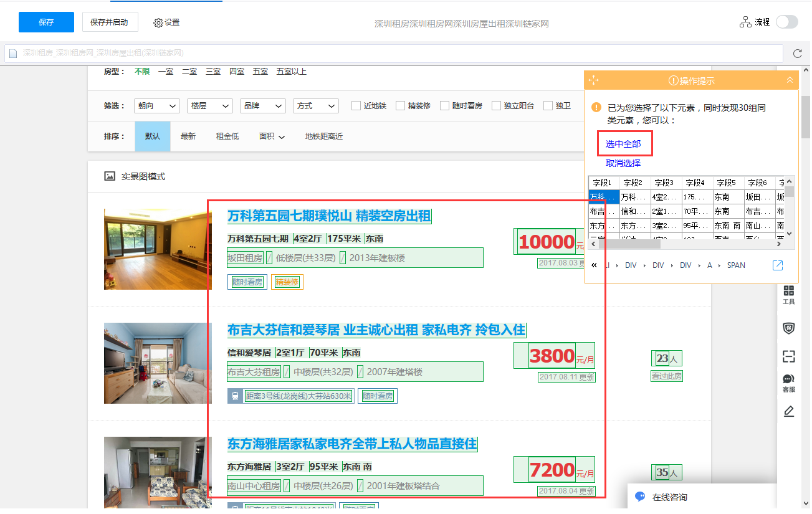Click the settings gear icon

coord(158,22)
